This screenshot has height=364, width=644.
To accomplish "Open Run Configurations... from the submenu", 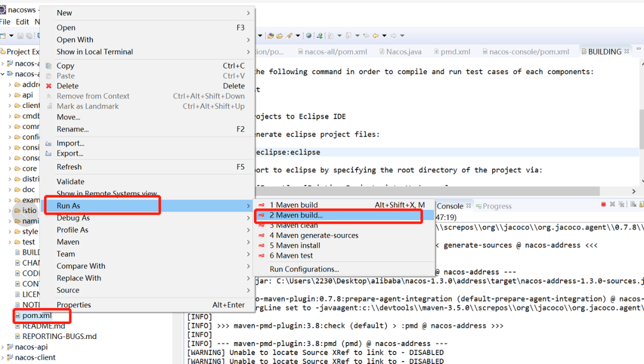I will (x=344, y=270).
